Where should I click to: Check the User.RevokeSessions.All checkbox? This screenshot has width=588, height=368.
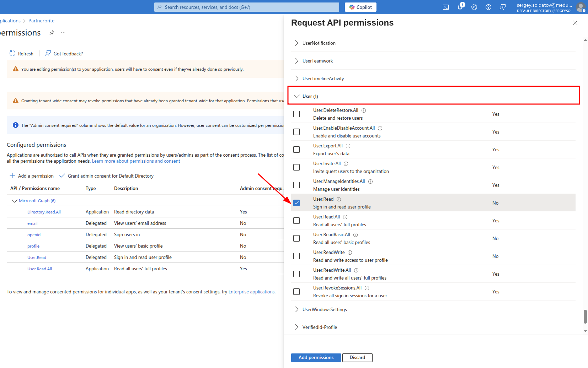(x=296, y=292)
